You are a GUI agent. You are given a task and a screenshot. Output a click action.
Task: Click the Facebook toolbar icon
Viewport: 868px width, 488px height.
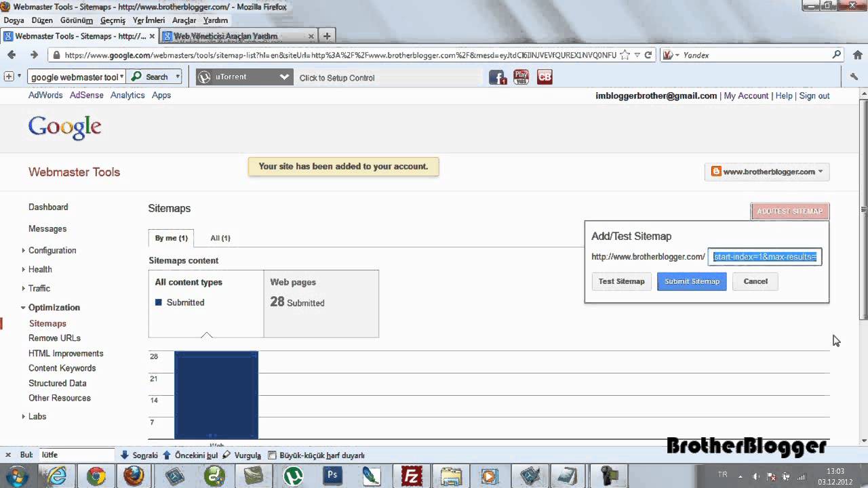pos(498,77)
